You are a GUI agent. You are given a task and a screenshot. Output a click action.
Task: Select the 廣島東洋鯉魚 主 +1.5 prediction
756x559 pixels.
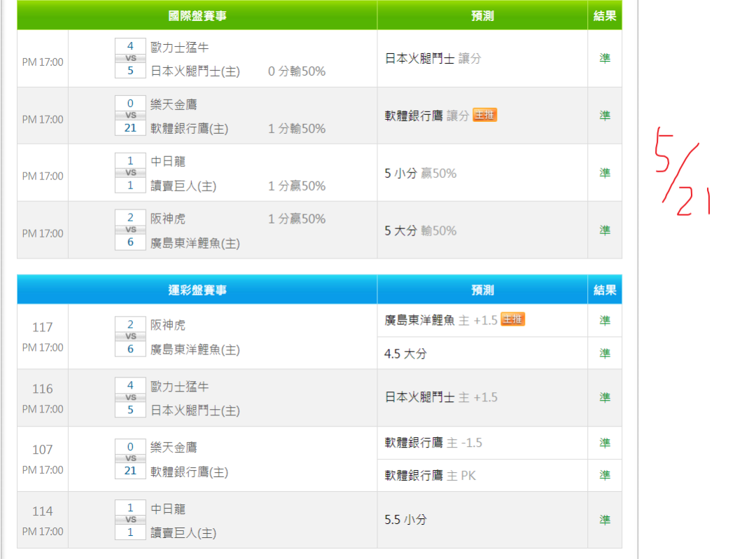point(441,320)
